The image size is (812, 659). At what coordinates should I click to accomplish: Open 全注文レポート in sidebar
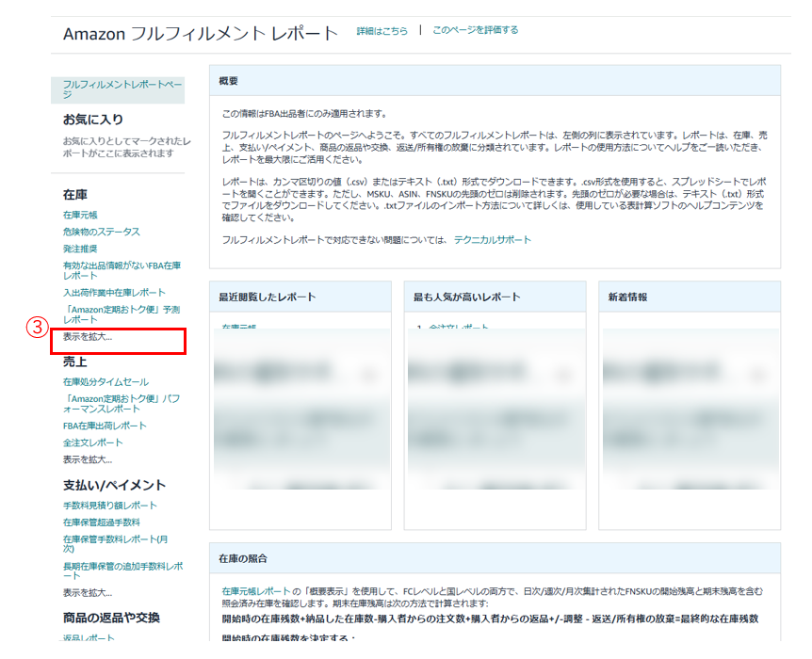point(92,442)
